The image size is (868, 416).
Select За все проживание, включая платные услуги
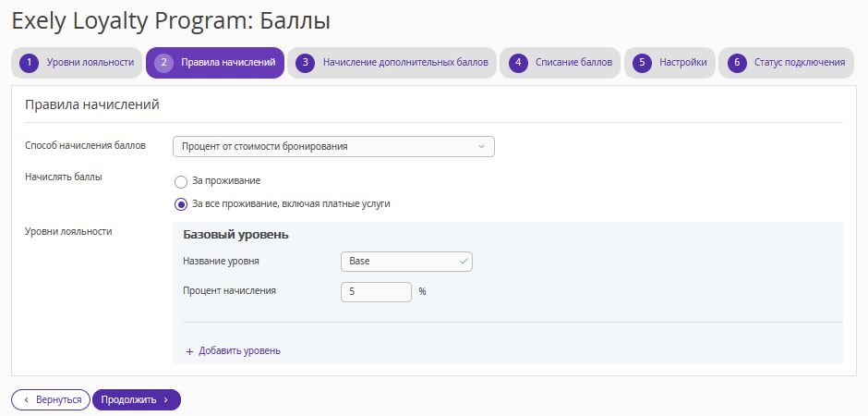180,204
